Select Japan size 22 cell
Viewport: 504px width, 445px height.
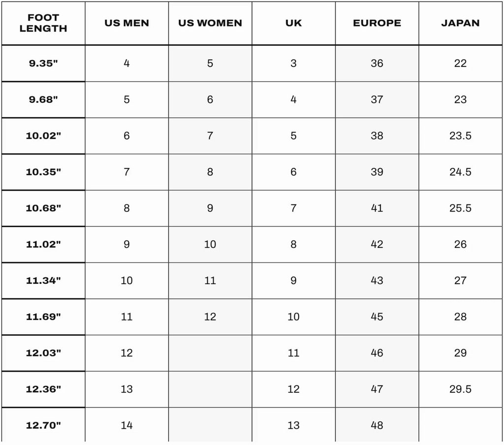[x=460, y=63]
